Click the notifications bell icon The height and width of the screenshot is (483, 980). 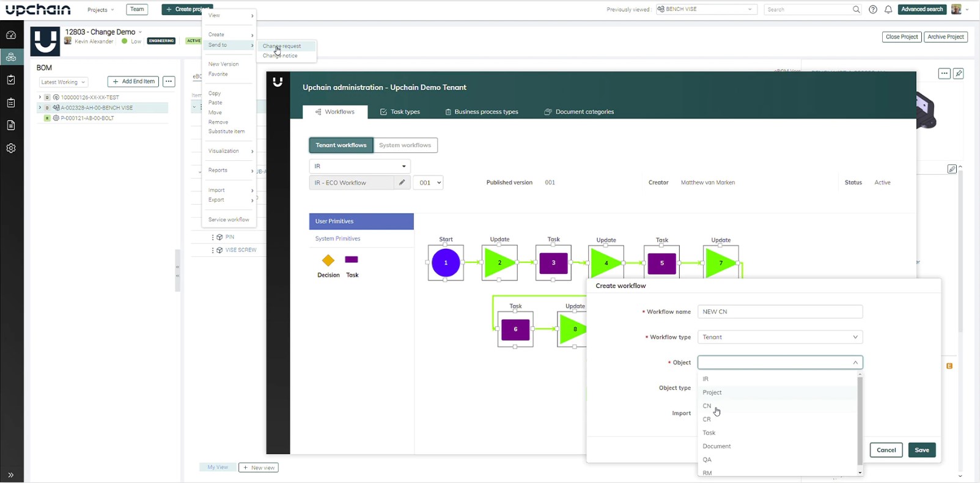tap(888, 9)
